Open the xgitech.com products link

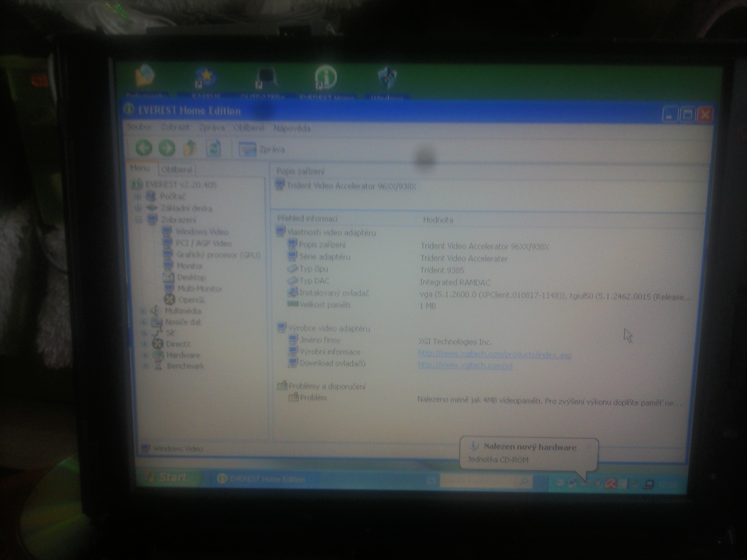click(495, 354)
